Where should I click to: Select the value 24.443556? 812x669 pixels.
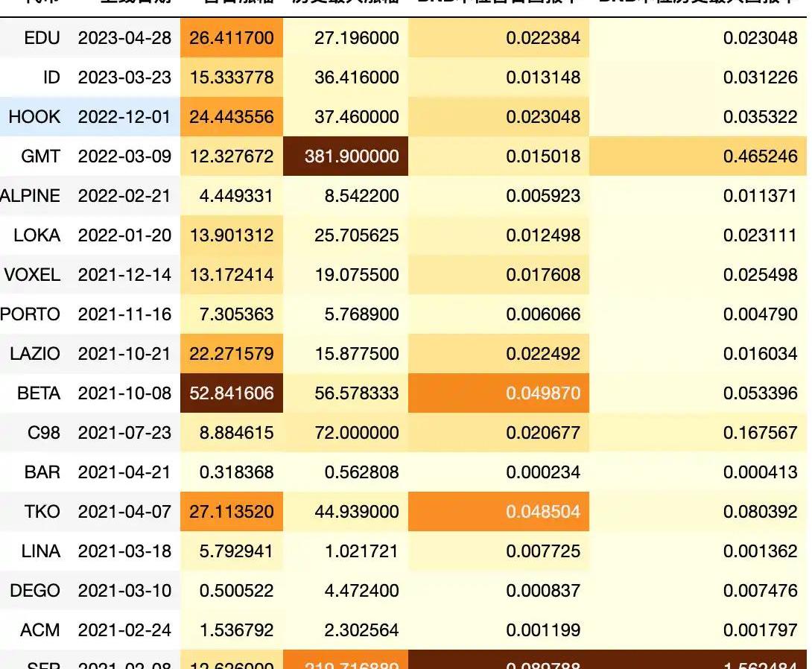(x=232, y=116)
